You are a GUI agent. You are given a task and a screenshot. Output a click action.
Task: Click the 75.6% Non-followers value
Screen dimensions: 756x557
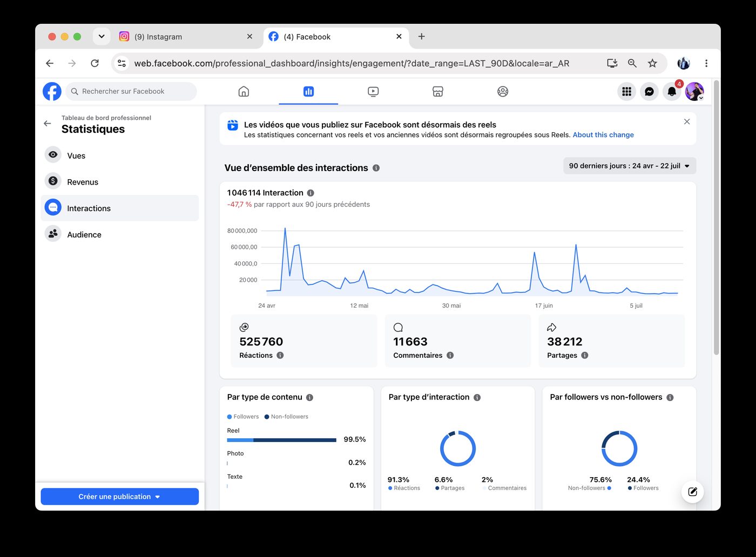tap(600, 480)
